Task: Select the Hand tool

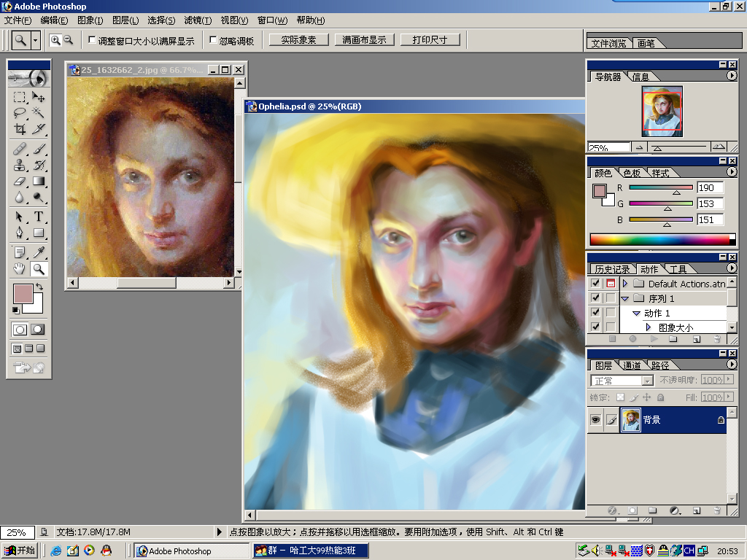Action: (x=20, y=269)
